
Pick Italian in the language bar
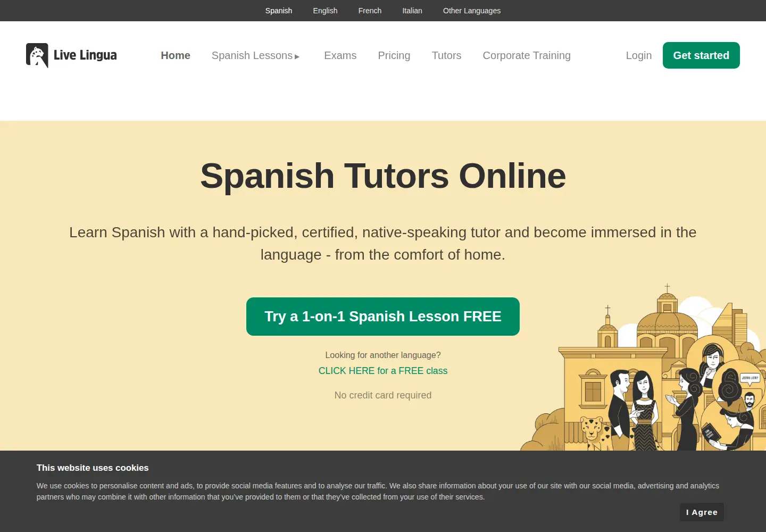click(x=412, y=11)
